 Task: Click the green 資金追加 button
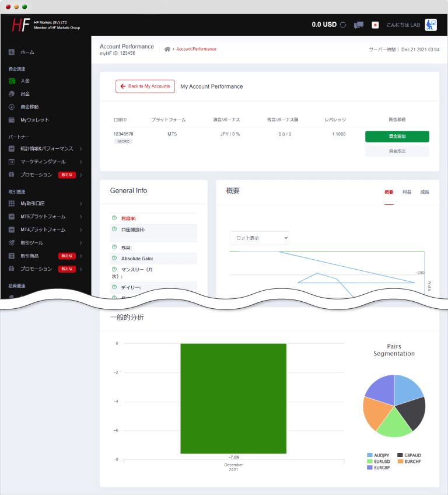click(x=397, y=137)
